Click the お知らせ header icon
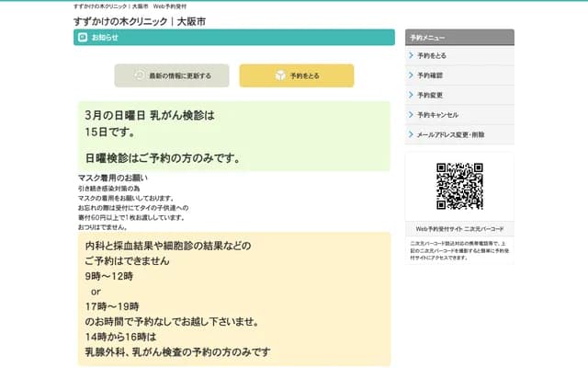 click(83, 38)
